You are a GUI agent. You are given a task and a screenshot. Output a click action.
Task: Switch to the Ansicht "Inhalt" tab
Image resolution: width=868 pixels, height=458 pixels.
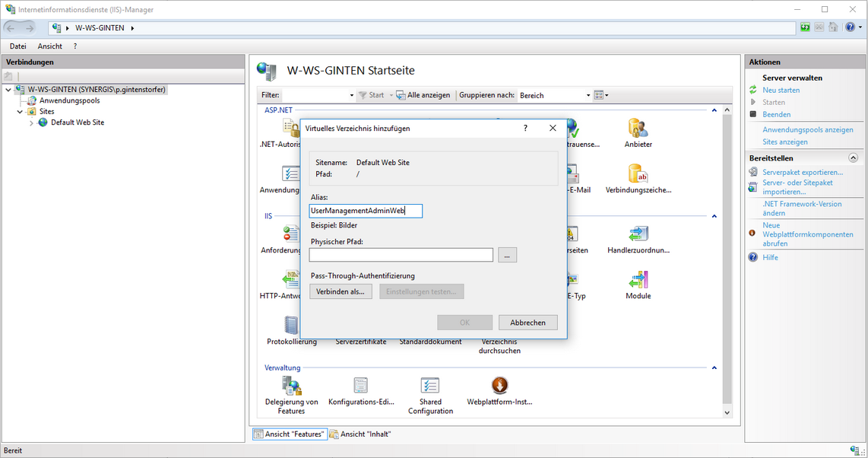[360, 434]
